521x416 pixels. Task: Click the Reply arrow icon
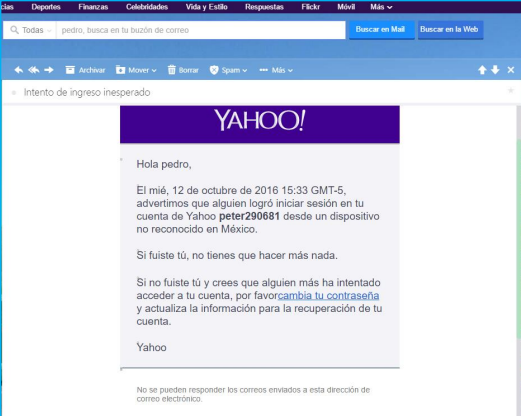pyautogui.click(x=19, y=70)
